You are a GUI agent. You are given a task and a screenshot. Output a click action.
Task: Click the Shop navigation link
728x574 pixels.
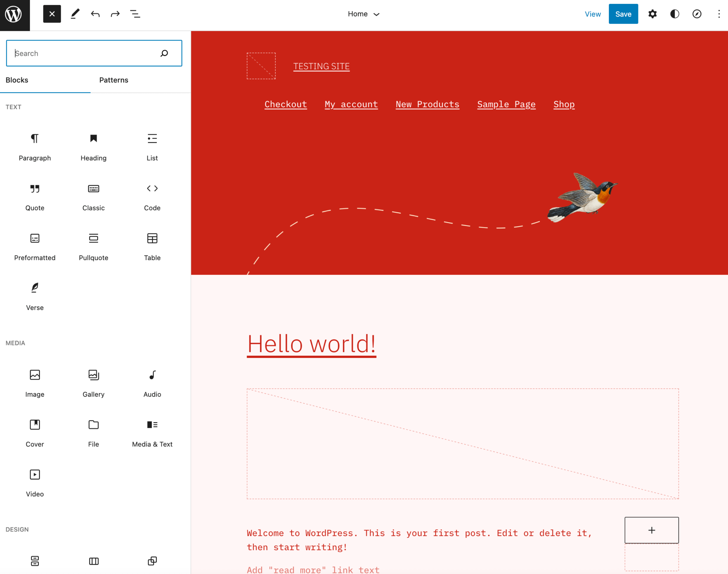pyautogui.click(x=564, y=104)
